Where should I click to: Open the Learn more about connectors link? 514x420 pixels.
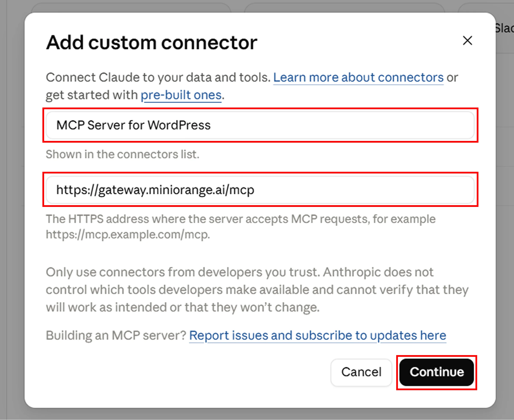click(358, 77)
